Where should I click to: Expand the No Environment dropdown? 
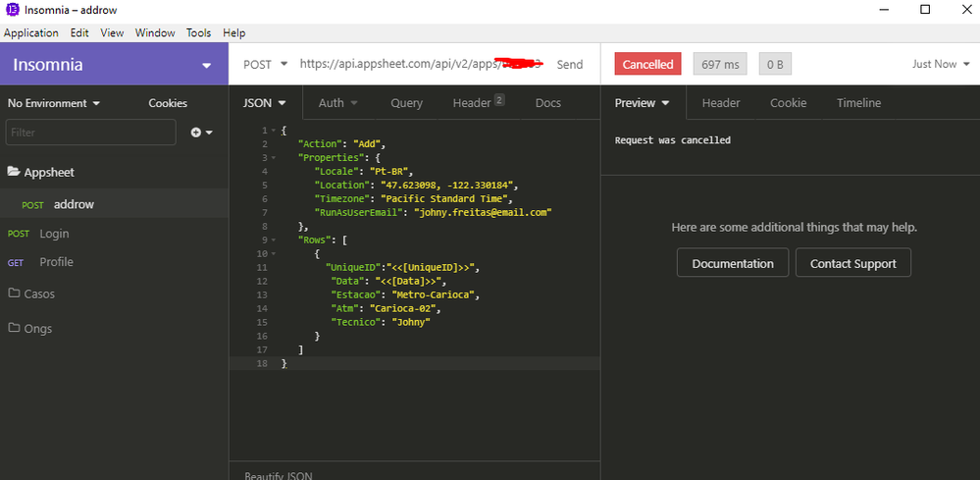pos(54,103)
